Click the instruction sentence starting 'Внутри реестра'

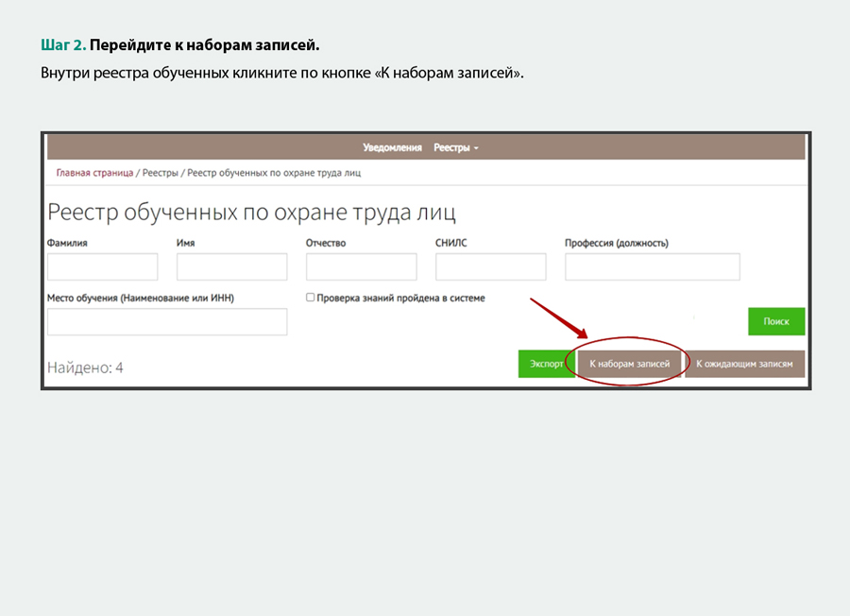pos(282,73)
